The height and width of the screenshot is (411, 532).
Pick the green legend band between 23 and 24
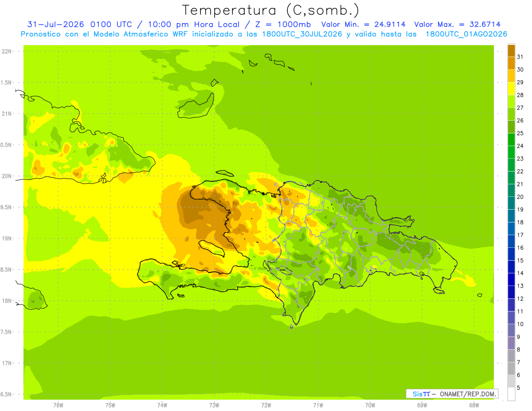pyautogui.click(x=511, y=152)
